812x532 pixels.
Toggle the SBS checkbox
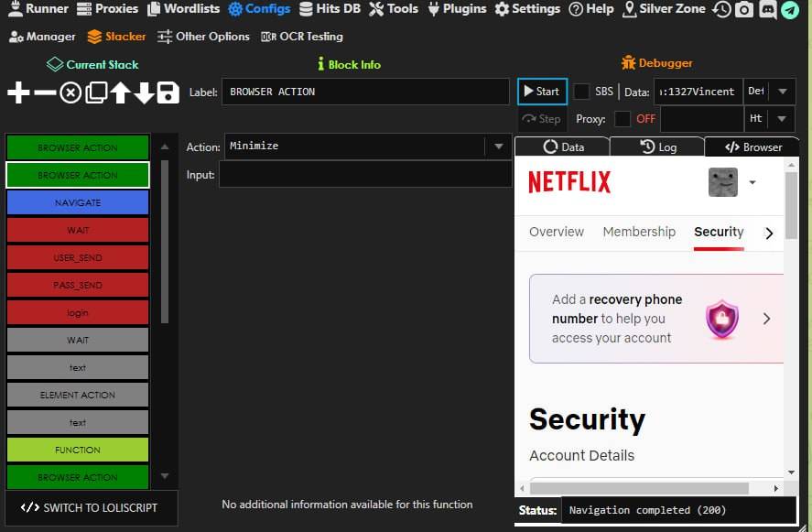581,92
